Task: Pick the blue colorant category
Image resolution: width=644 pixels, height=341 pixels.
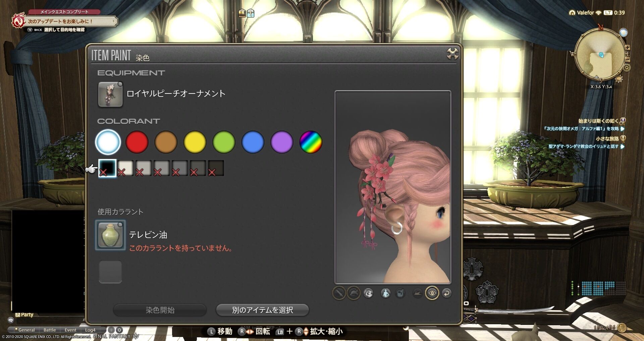Action: 253,142
